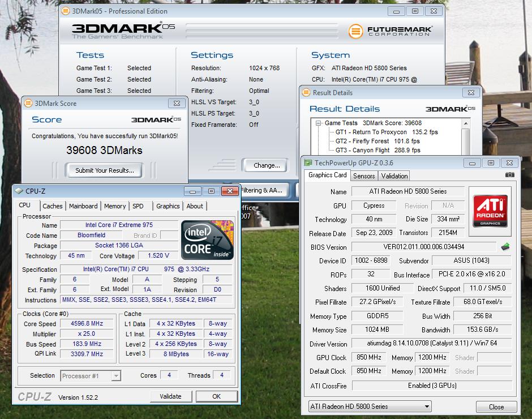Click the Result Details scrollbar up arrow
532x419 pixels.
click(x=466, y=123)
